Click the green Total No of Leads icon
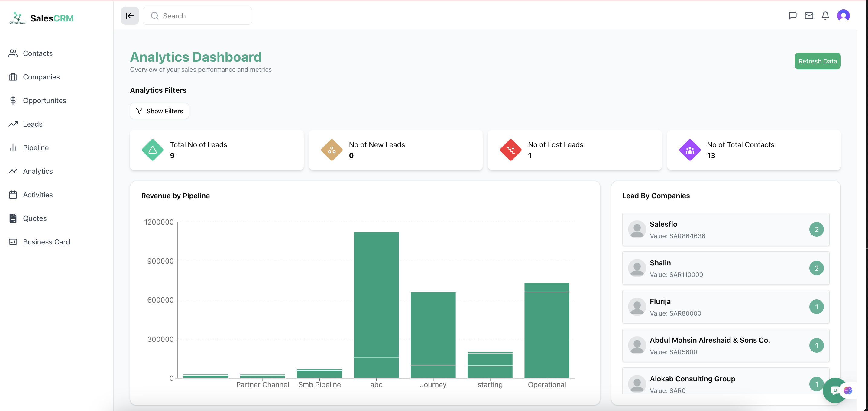 (153, 150)
